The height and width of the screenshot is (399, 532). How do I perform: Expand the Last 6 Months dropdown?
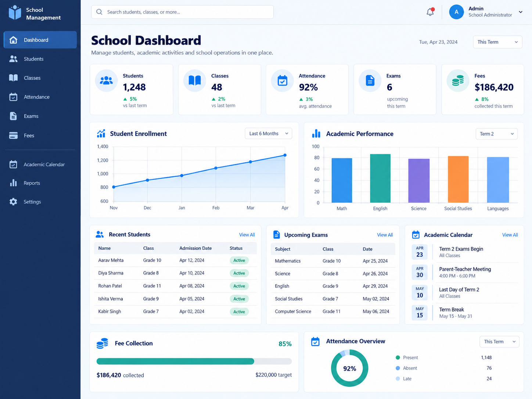pos(268,133)
